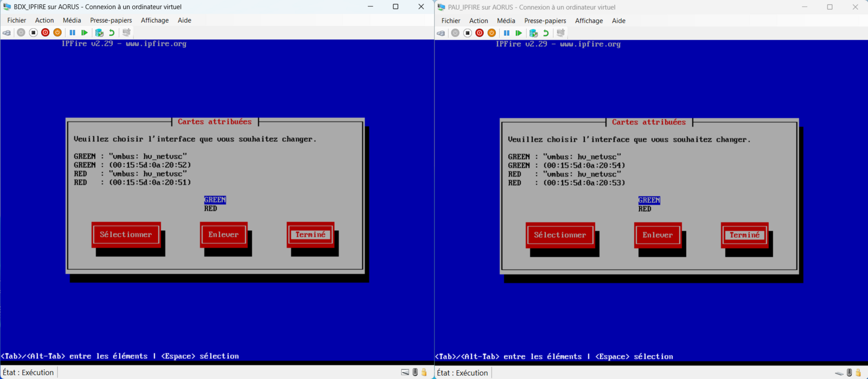The width and height of the screenshot is (868, 379).
Task: Shut down PAU_IPFIRE using the red power icon
Action: tap(480, 33)
